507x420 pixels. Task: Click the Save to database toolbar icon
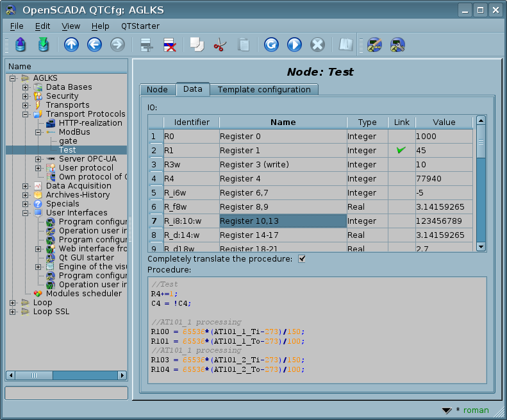click(x=43, y=45)
